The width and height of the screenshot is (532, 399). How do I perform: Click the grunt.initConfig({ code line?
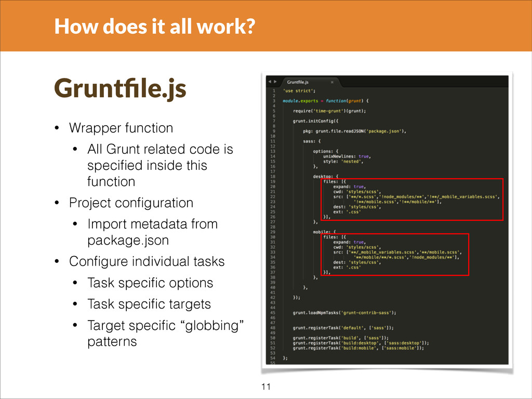click(x=315, y=121)
